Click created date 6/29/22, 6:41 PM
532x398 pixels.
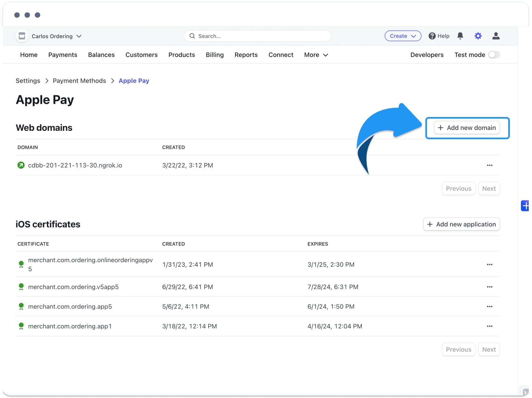pyautogui.click(x=188, y=287)
